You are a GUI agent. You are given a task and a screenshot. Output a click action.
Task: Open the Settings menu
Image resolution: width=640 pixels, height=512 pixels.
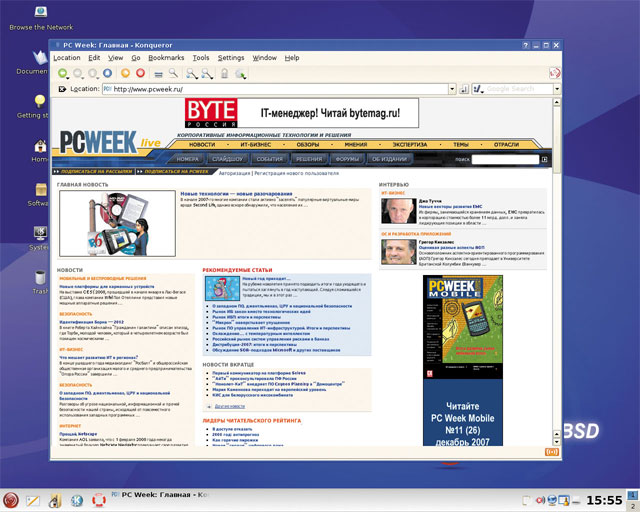click(x=231, y=58)
